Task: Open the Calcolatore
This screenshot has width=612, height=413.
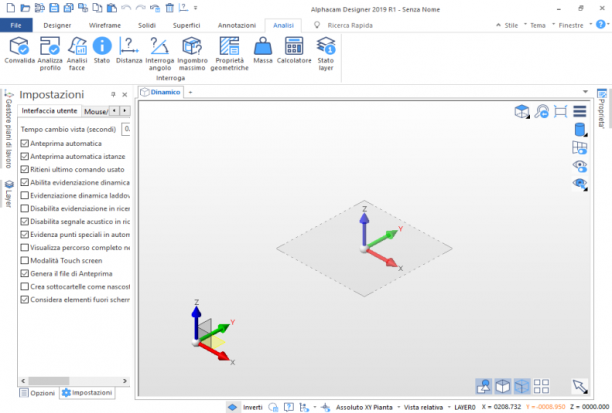Action: click(x=294, y=50)
